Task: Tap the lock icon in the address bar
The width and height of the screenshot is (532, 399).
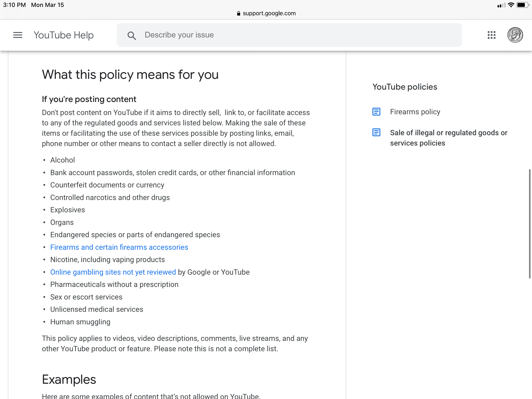Action: pos(238,13)
